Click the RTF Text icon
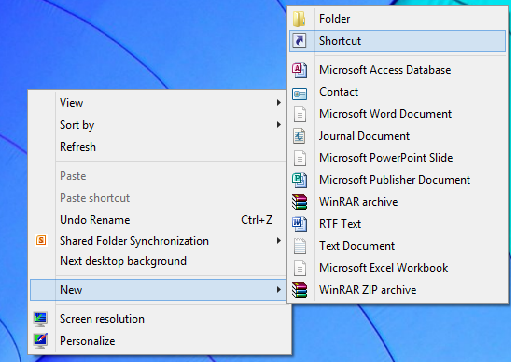Screen dimensions: 511x362 [299, 224]
